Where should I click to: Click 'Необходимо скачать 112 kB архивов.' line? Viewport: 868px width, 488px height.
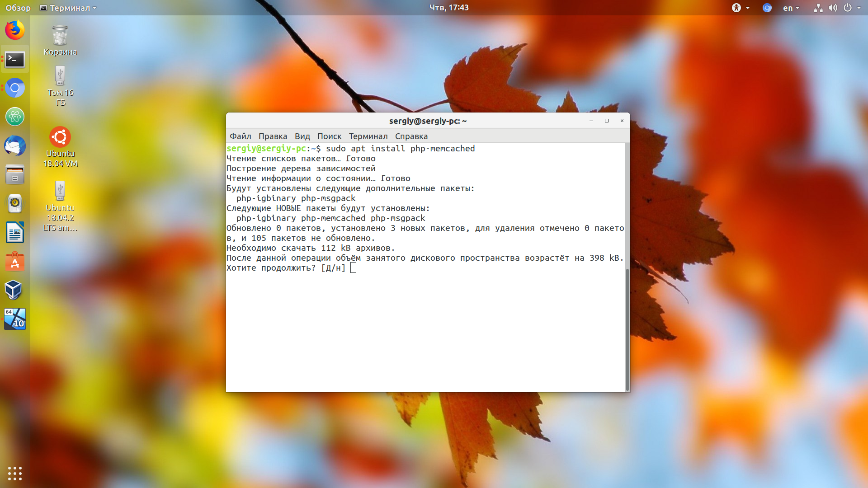pos(311,248)
